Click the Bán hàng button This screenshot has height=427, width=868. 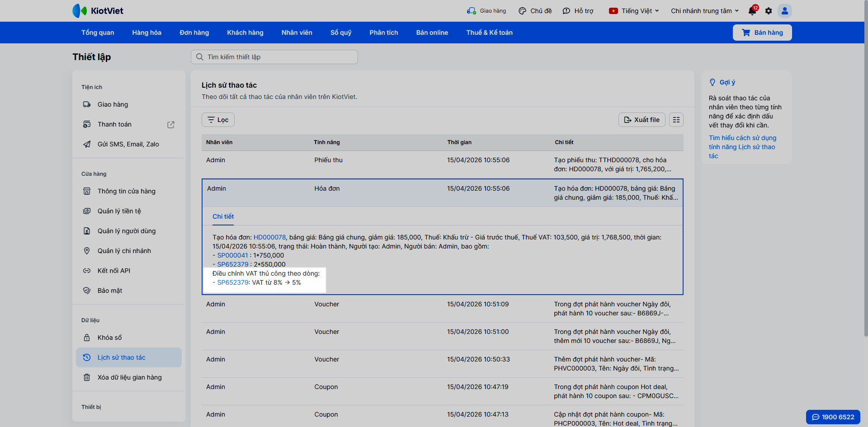(762, 33)
